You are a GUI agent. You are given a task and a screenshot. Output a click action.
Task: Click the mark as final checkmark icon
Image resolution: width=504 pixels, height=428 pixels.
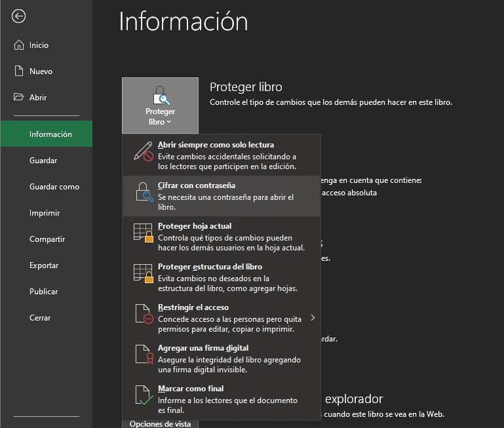pos(143,395)
